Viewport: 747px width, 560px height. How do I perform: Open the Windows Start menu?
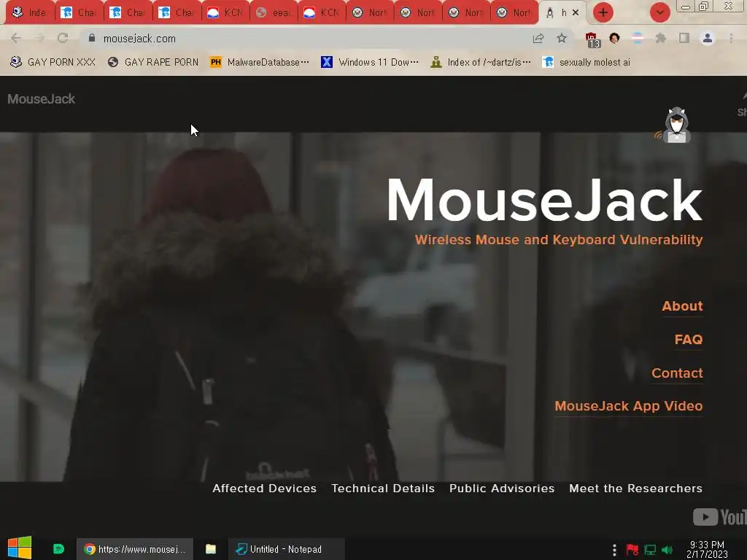coord(20,548)
